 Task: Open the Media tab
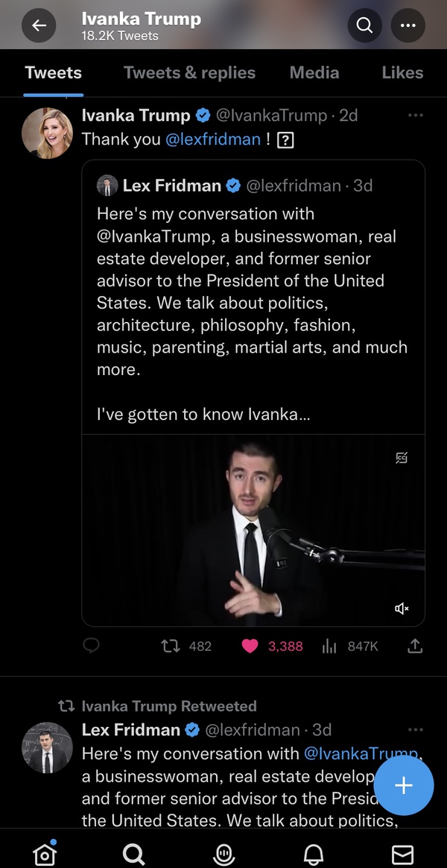(314, 72)
